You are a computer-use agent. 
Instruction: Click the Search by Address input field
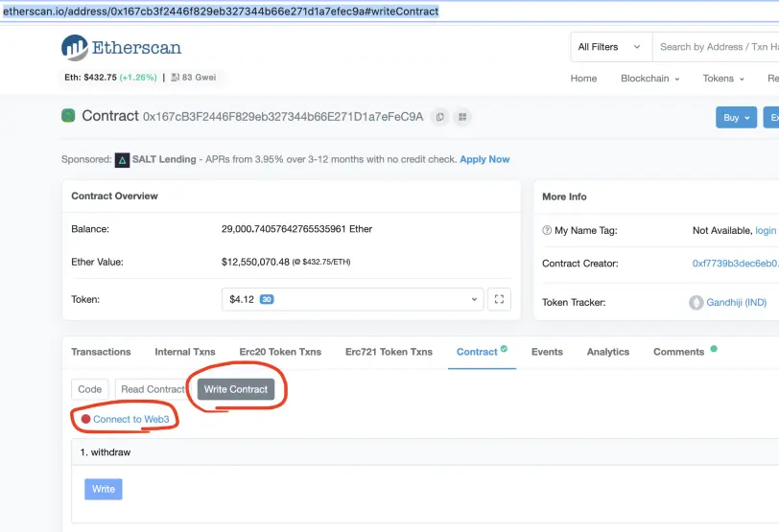[x=716, y=47]
